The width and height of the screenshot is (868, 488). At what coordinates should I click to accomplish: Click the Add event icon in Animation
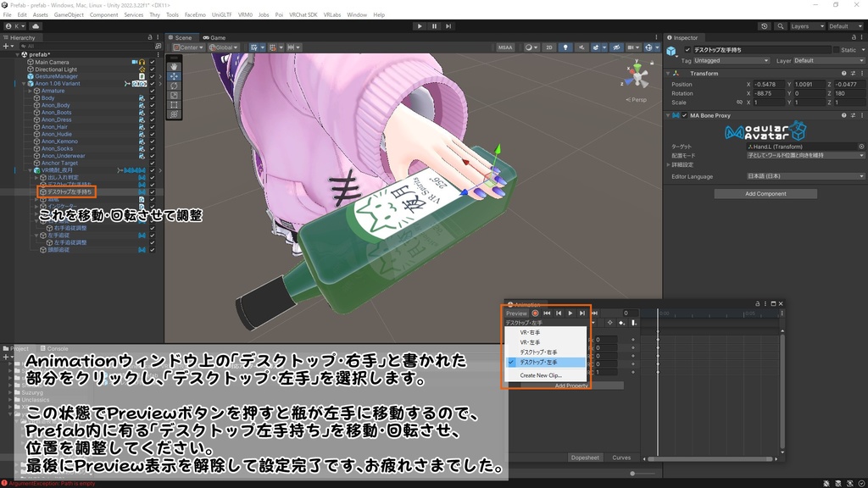point(634,323)
